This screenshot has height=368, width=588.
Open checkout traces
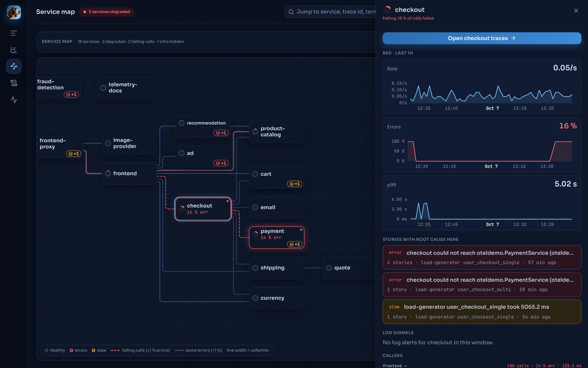click(482, 38)
